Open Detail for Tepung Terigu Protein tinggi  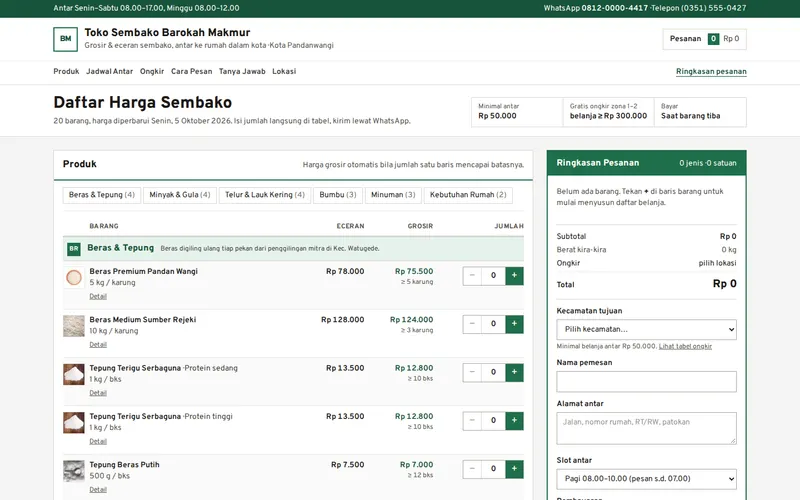point(98,442)
